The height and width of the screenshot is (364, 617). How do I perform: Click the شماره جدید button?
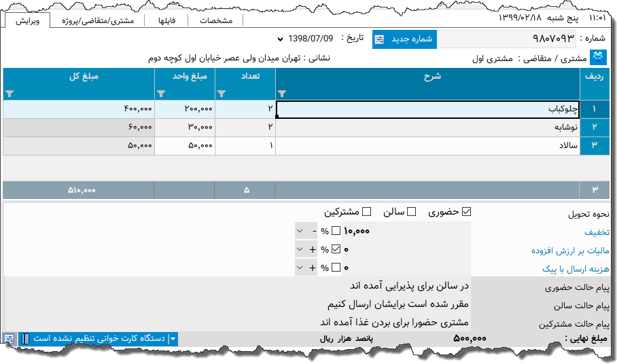point(404,39)
